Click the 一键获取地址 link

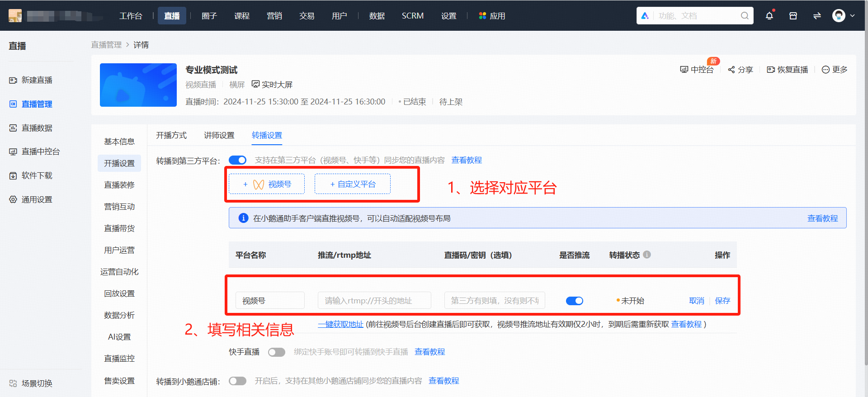tap(340, 324)
